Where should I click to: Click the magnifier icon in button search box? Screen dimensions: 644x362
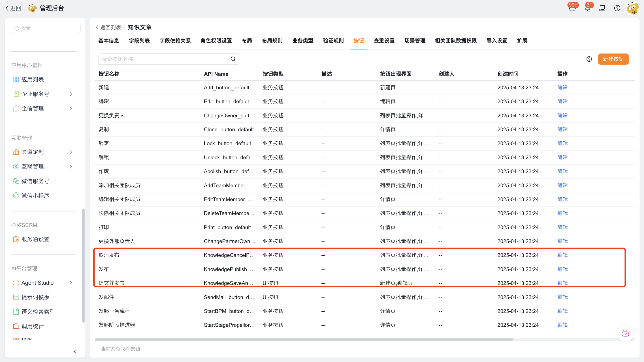233,59
